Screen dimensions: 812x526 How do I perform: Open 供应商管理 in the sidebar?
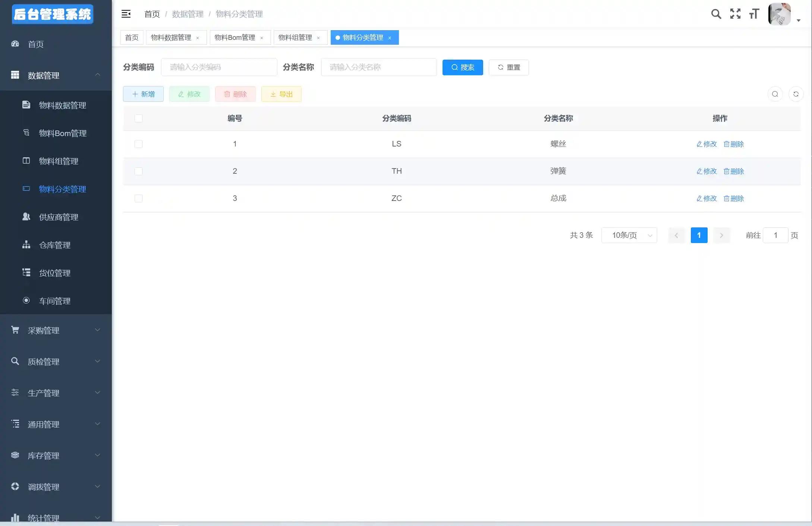pos(59,217)
